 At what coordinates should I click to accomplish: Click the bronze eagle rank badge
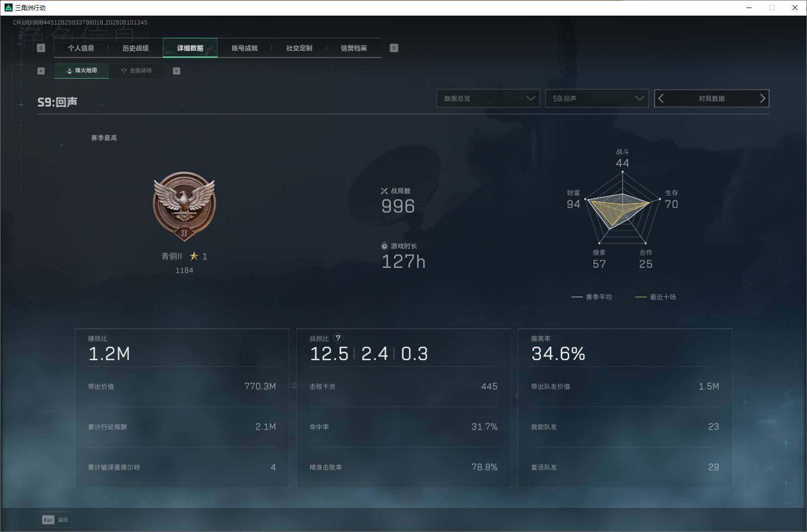coord(184,207)
